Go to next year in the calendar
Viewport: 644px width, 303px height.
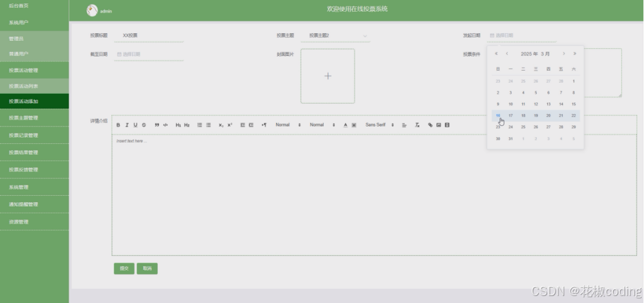pyautogui.click(x=575, y=54)
